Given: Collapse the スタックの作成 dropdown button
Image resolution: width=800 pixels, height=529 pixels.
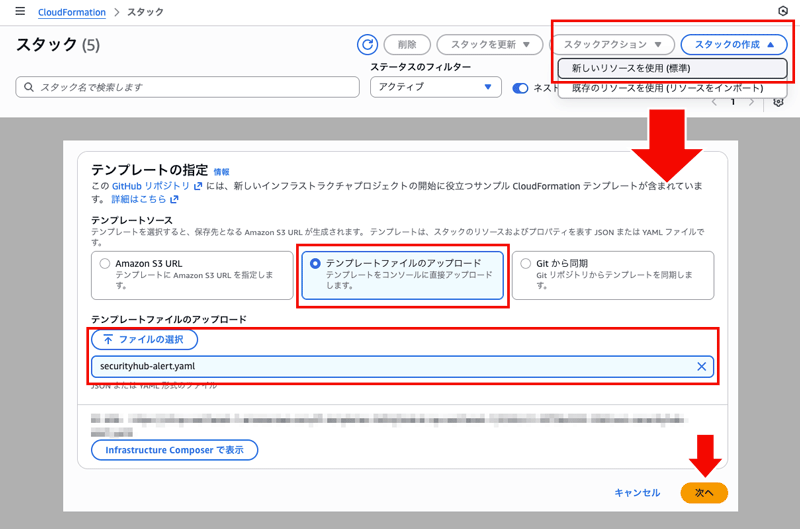Looking at the screenshot, I should tap(734, 45).
